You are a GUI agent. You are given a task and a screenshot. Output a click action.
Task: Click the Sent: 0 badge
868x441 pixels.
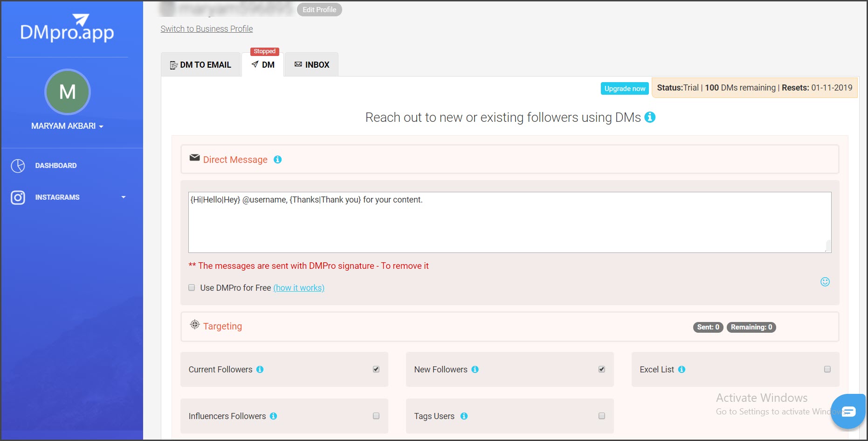coord(708,327)
